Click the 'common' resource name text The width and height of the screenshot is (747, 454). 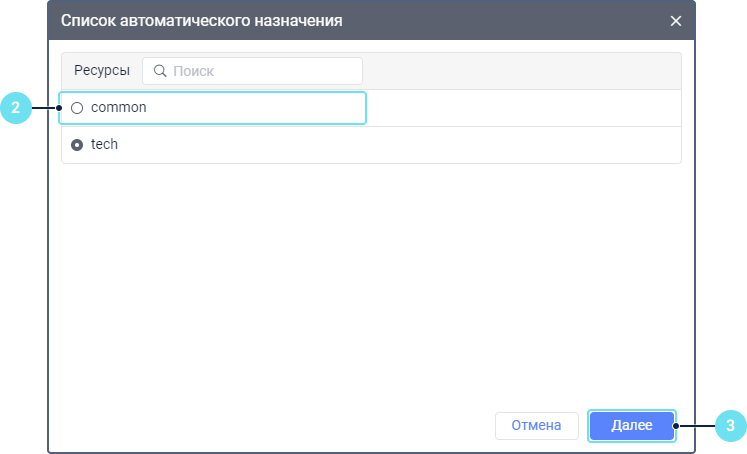click(x=119, y=108)
